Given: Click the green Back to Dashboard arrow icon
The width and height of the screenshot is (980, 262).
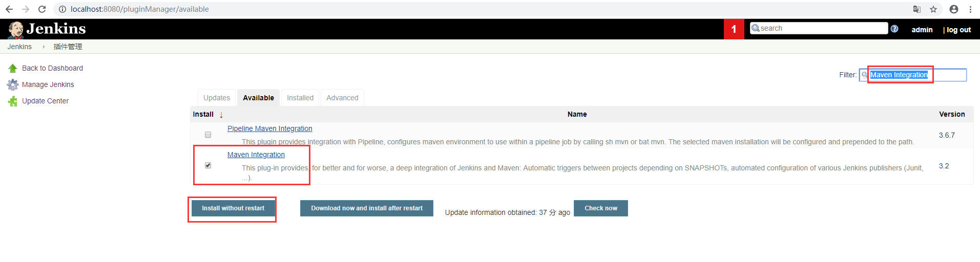Looking at the screenshot, I should pyautogui.click(x=13, y=68).
